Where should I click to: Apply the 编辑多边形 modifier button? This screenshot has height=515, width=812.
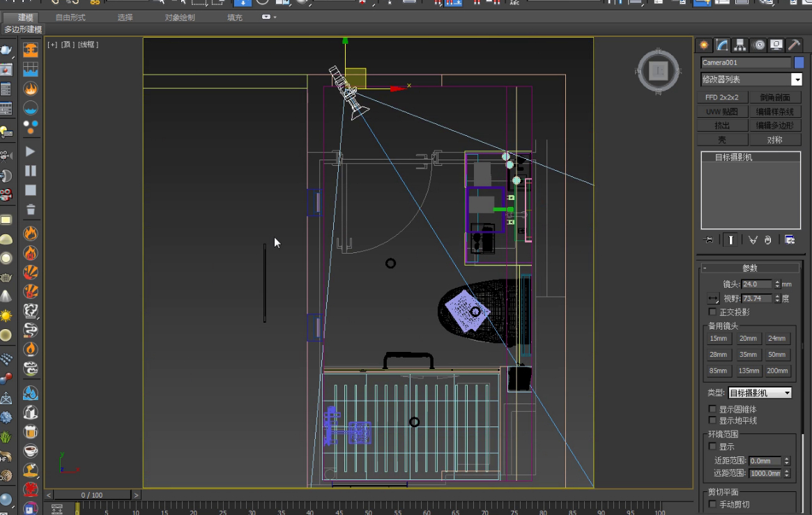[x=775, y=125]
